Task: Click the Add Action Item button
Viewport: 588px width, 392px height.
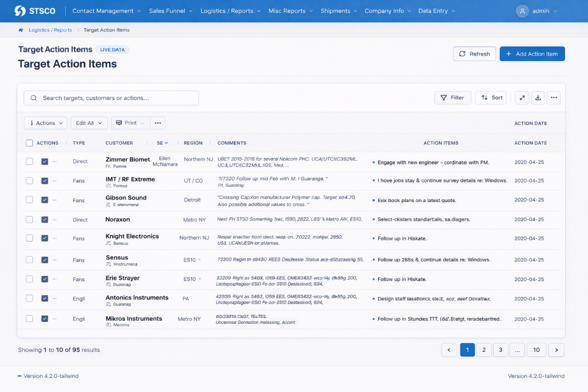Action: pyautogui.click(x=532, y=54)
